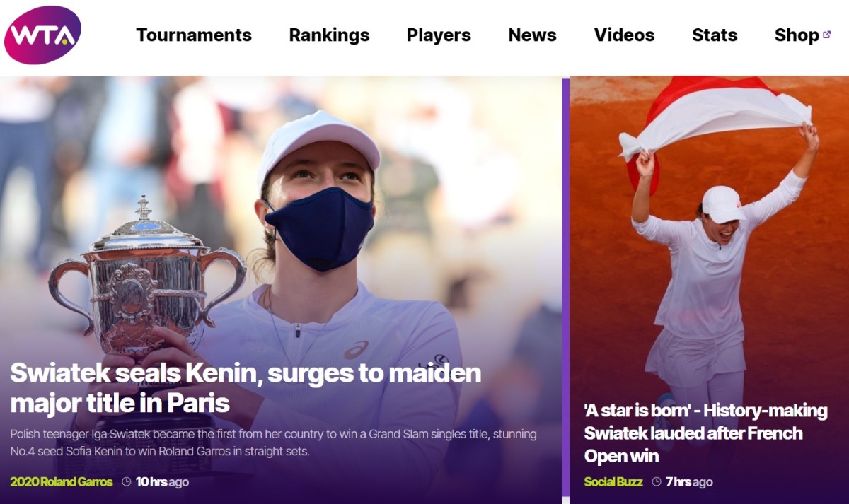Click the 2020 Roland Garros tag
Image resolution: width=849 pixels, height=504 pixels.
pyautogui.click(x=62, y=482)
